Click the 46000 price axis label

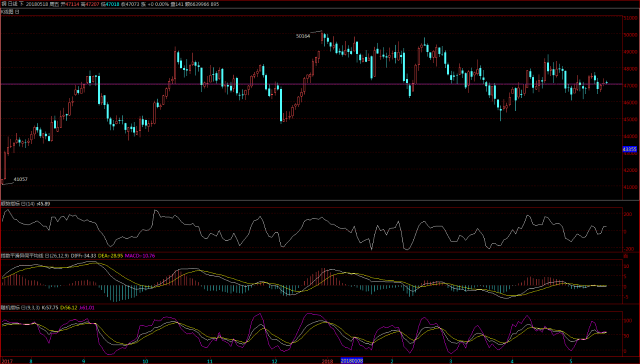click(x=630, y=102)
